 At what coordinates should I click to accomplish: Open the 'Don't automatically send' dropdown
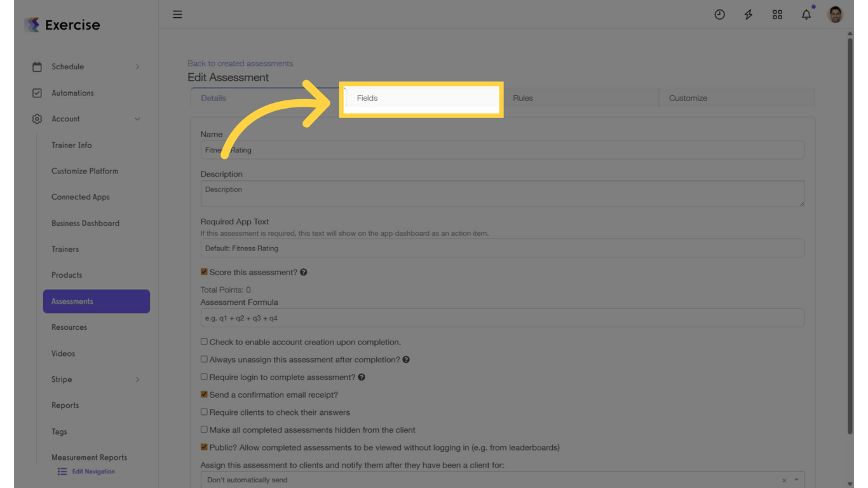tap(502, 480)
